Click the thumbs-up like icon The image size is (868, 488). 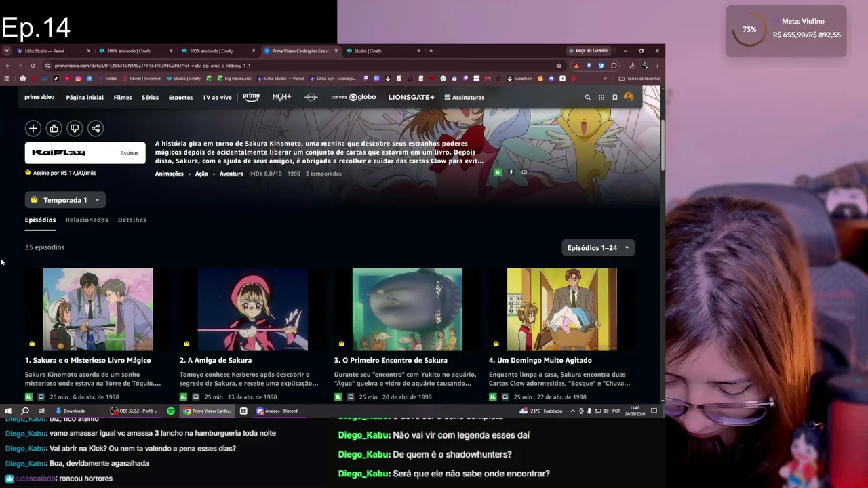(x=54, y=128)
